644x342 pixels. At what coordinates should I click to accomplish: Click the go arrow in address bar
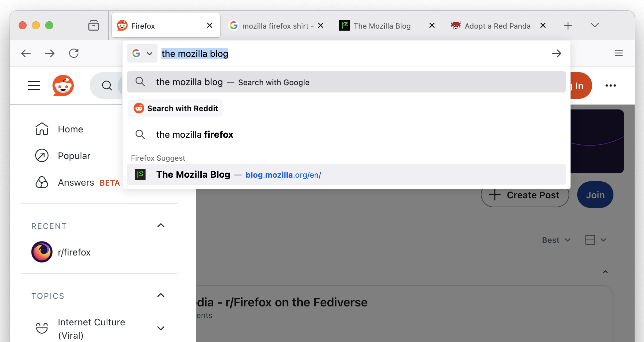(556, 54)
